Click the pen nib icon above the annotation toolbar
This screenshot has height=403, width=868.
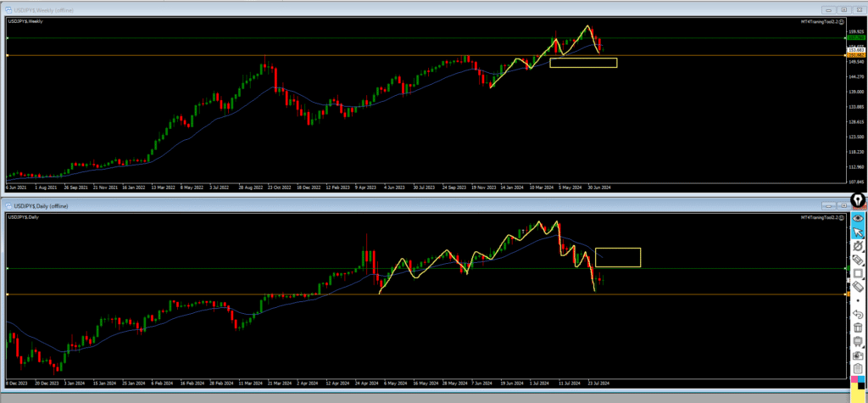click(x=858, y=200)
